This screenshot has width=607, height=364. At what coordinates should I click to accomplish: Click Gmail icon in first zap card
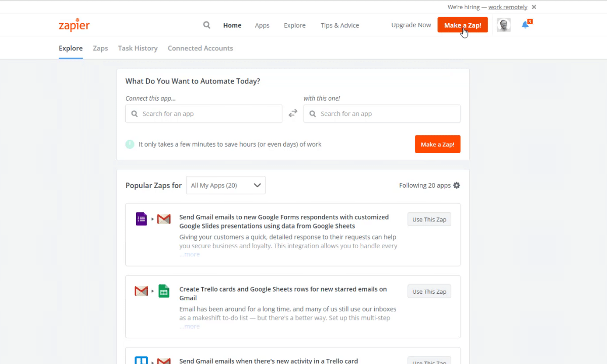point(164,219)
